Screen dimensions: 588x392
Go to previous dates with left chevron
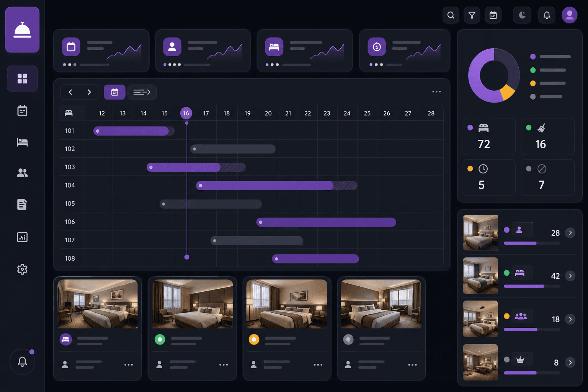(x=70, y=92)
